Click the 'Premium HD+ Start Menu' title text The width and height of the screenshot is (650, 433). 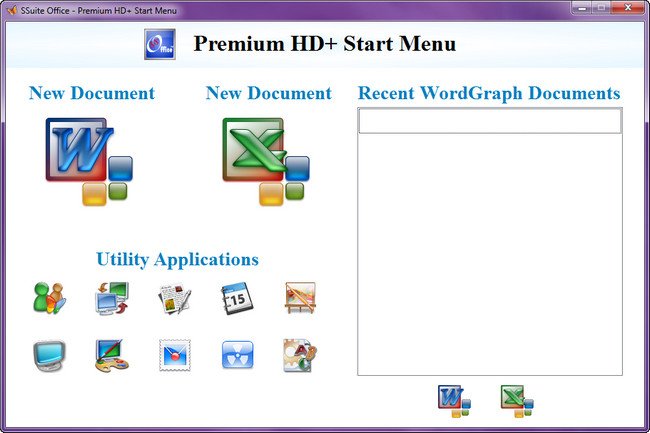tap(325, 44)
